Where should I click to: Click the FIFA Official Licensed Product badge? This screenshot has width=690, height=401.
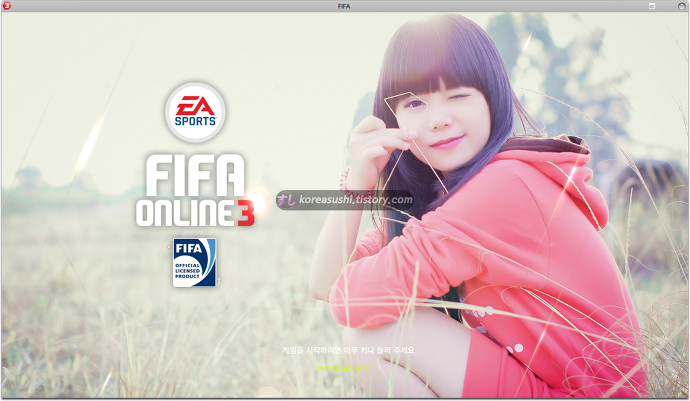pyautogui.click(x=195, y=262)
